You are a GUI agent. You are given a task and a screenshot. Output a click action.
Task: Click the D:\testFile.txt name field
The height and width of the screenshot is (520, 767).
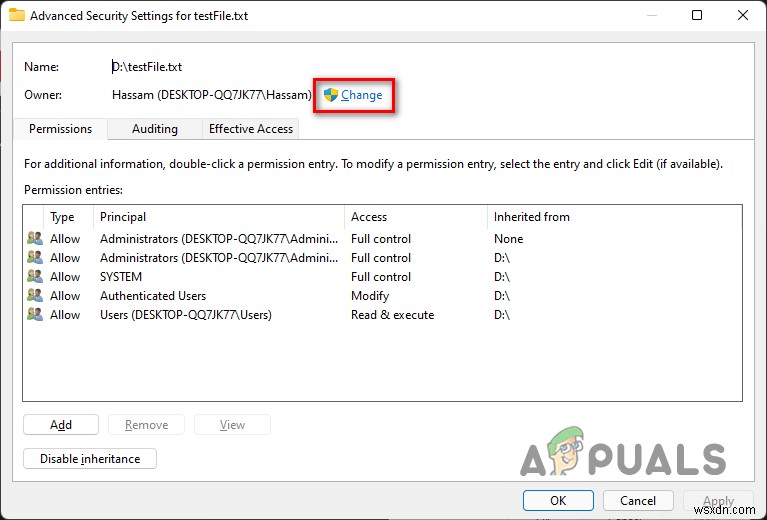coord(147,67)
